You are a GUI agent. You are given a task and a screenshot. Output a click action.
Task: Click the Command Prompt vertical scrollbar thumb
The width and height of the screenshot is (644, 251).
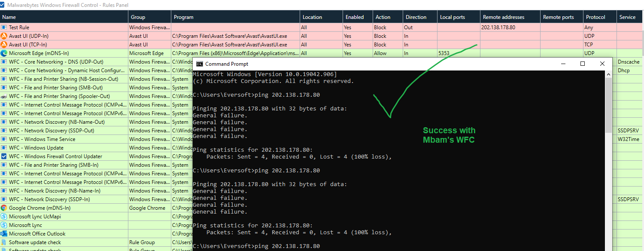(608, 106)
